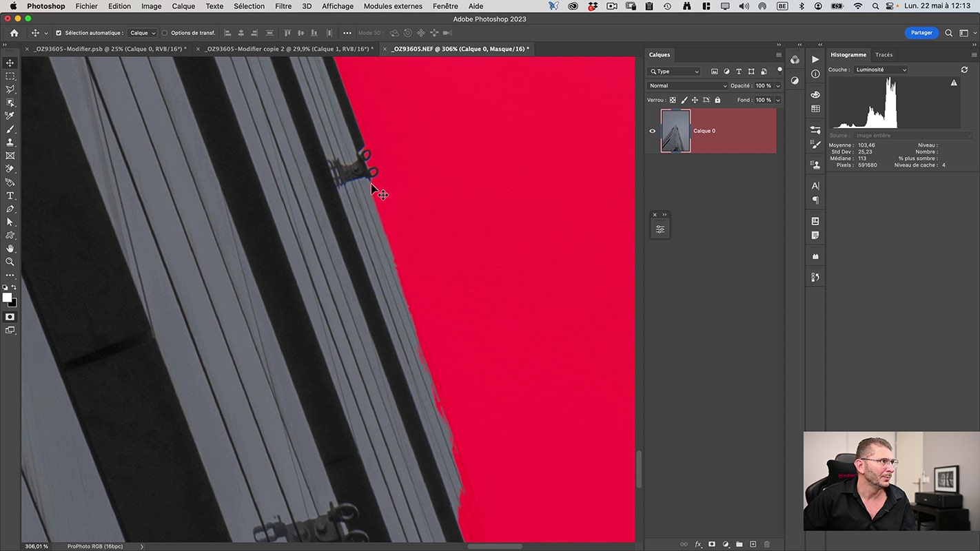Open the workspace switcher icon
Image resolution: width=980 pixels, height=551 pixels.
coord(963,33)
